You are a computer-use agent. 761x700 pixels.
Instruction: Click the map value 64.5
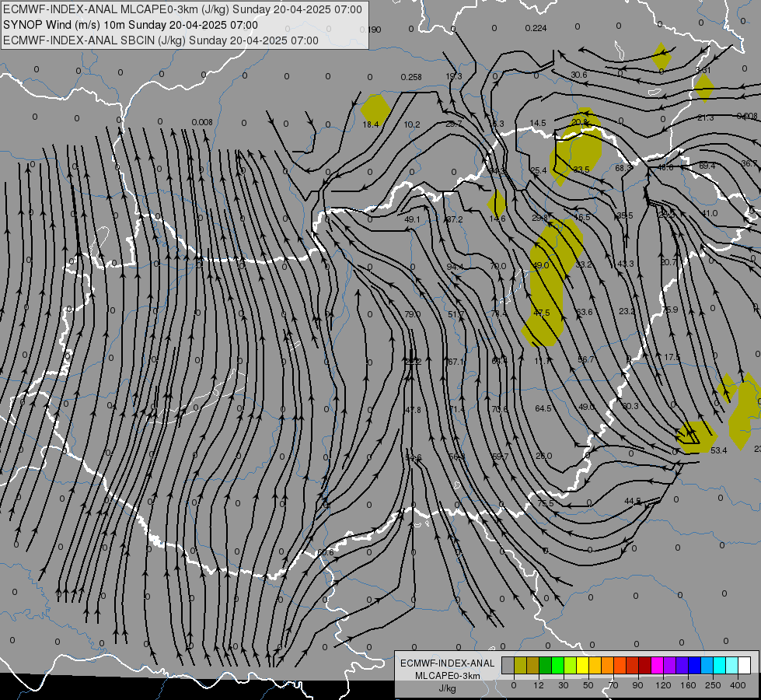[543, 408]
